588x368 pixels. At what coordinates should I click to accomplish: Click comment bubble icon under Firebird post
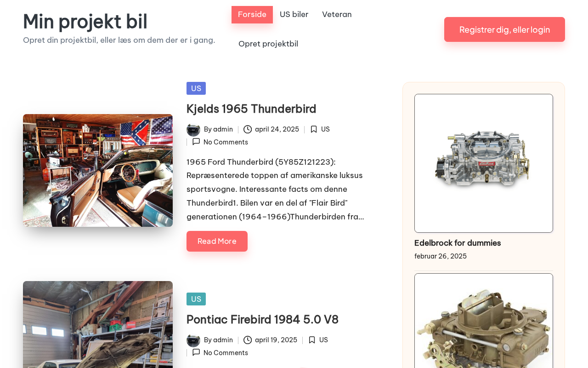click(196, 352)
